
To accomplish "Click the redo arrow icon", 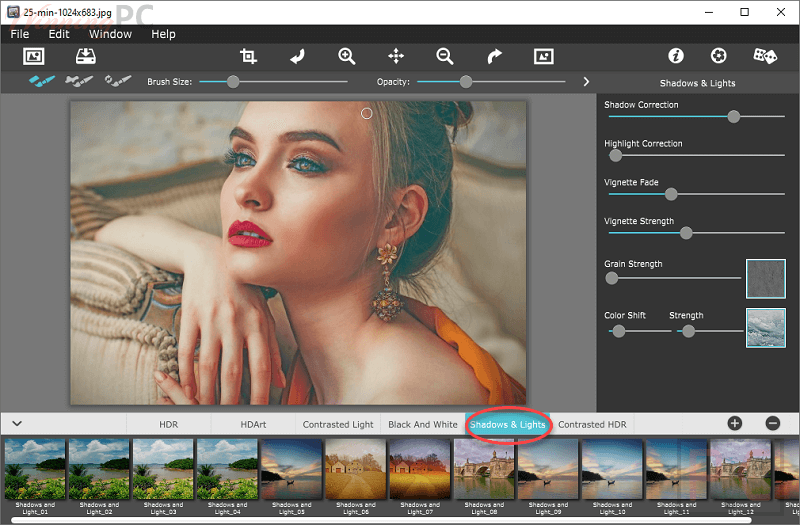I will [x=494, y=56].
